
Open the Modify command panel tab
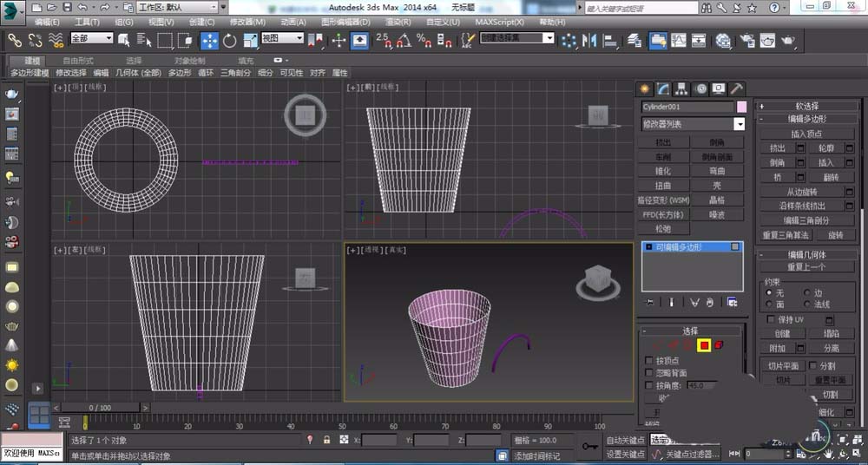pos(662,88)
